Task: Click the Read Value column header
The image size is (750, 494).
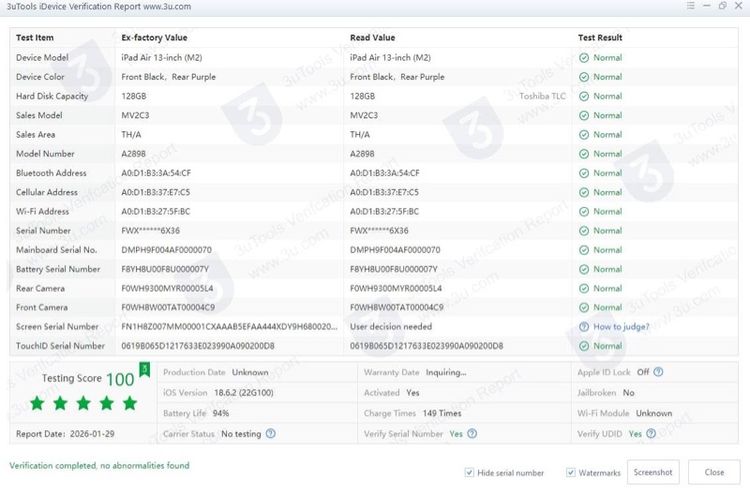Action: click(372, 37)
